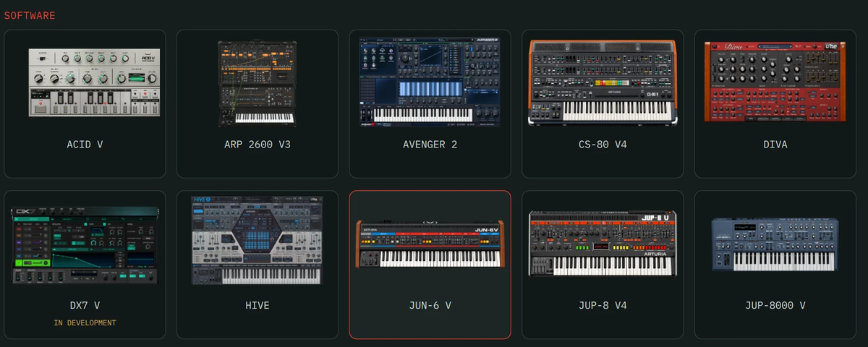Click the CS-80 V4 label

click(603, 145)
